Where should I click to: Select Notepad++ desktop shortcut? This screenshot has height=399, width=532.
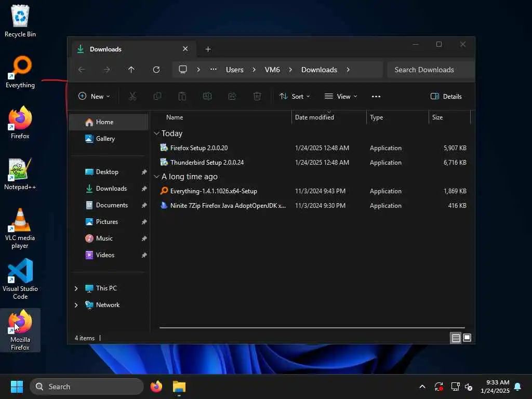[20, 174]
